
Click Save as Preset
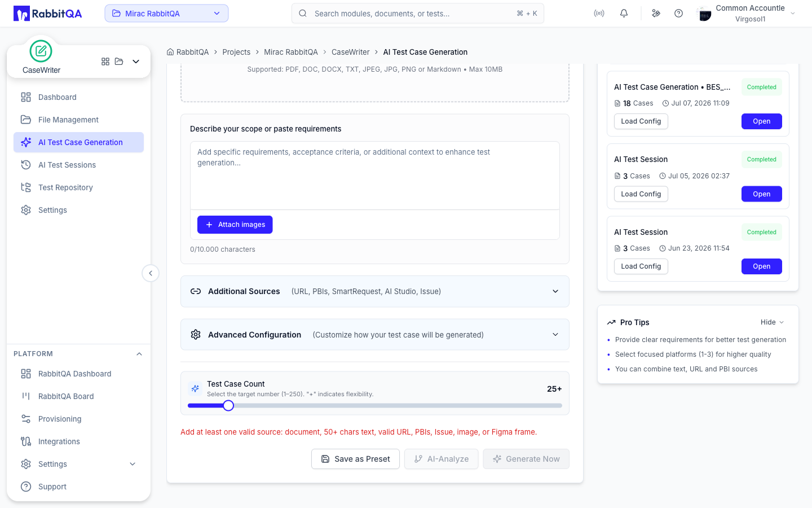point(355,459)
